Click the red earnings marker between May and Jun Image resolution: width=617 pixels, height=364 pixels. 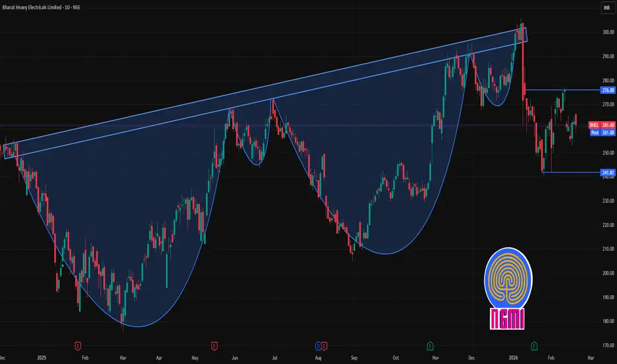click(x=214, y=346)
